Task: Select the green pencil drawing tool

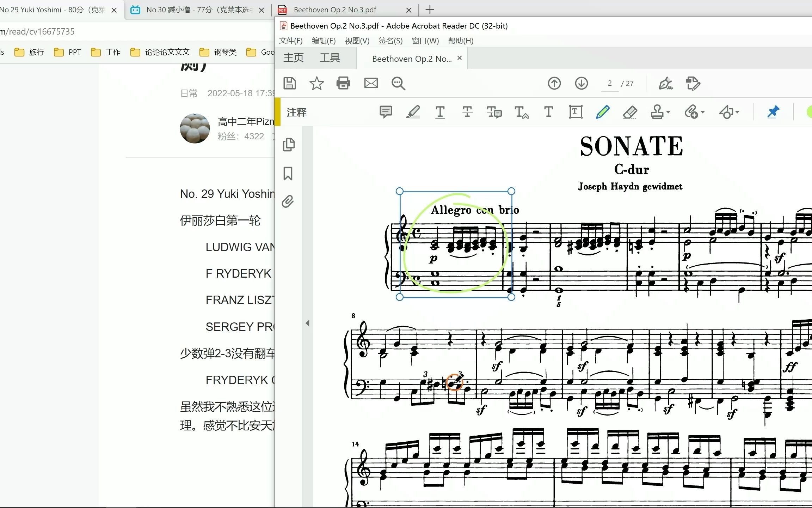Action: point(603,112)
